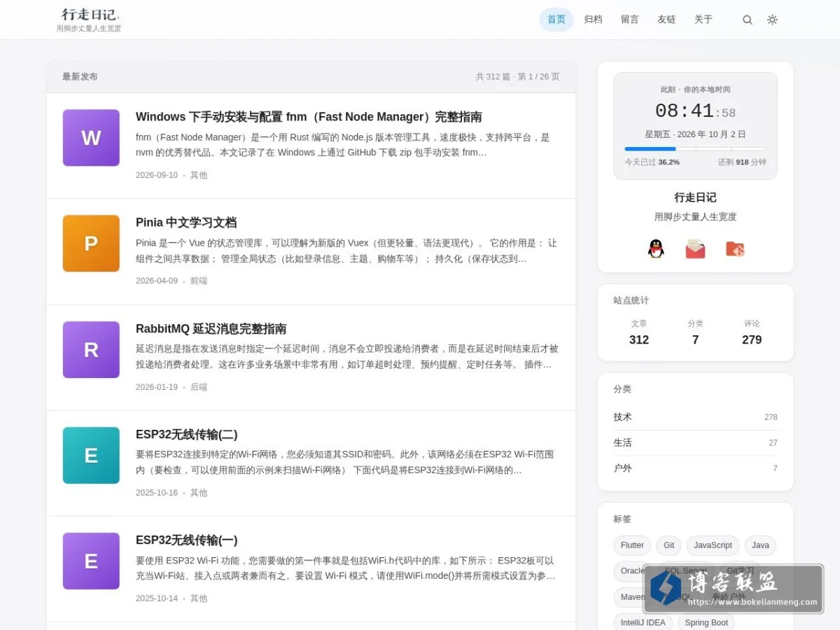
Task: Click the 评论 279 site statistic
Action: [752, 332]
